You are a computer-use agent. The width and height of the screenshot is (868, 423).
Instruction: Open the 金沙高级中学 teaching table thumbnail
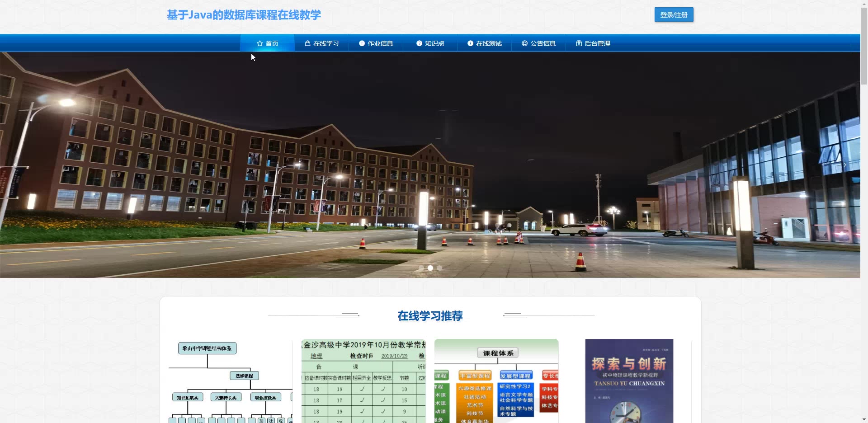363,381
